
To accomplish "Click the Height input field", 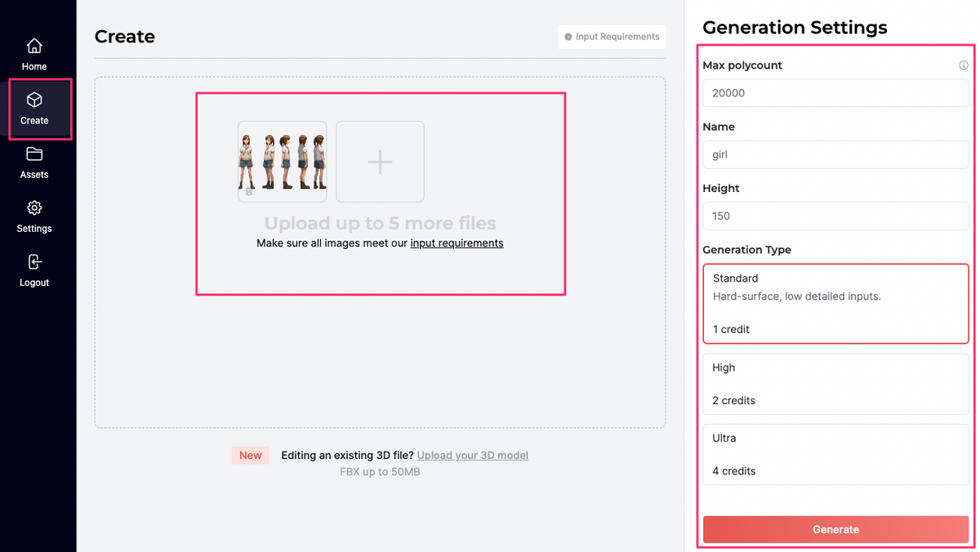I will [835, 216].
